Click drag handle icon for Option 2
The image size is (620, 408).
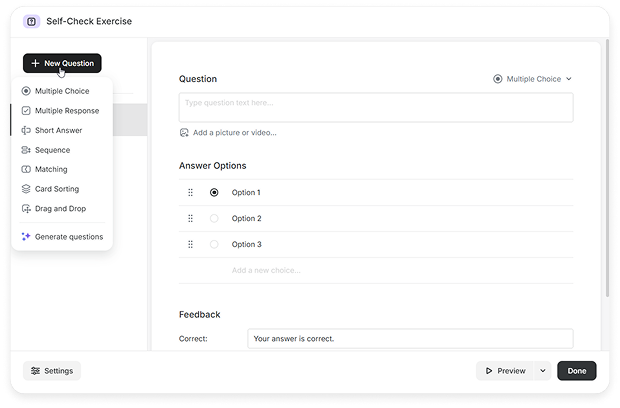(190, 218)
